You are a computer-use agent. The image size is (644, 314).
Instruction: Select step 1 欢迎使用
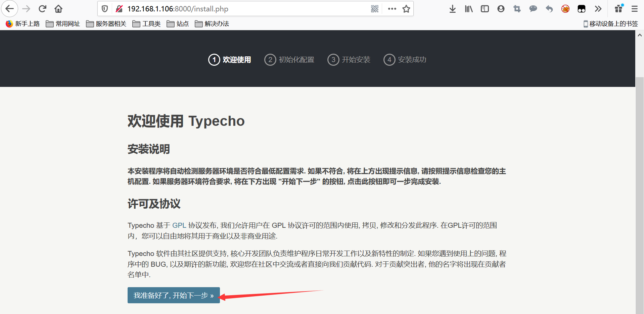(230, 60)
